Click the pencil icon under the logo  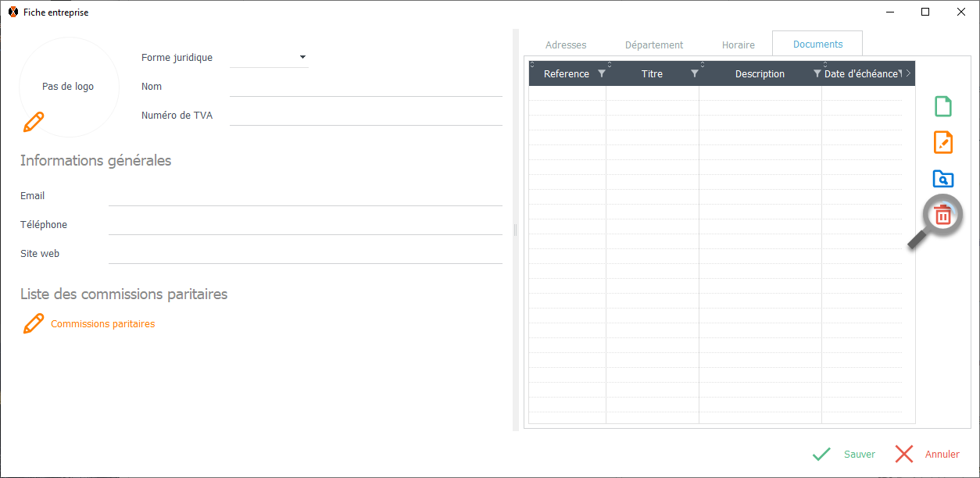click(34, 122)
